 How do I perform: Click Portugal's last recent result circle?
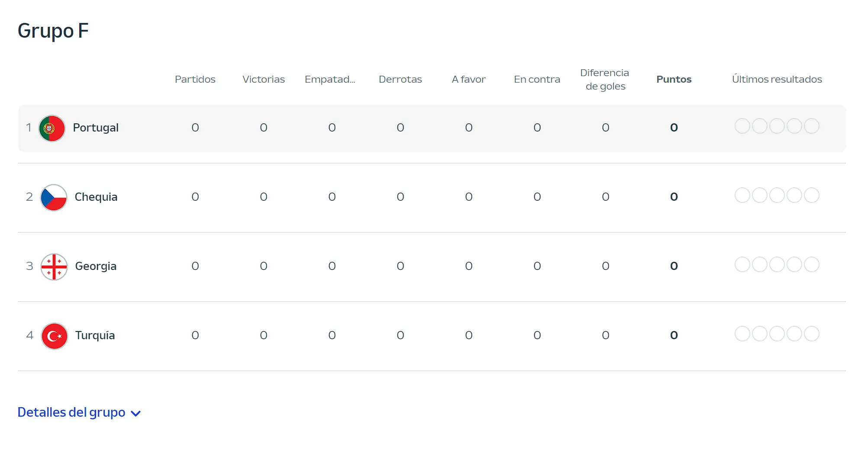click(812, 126)
